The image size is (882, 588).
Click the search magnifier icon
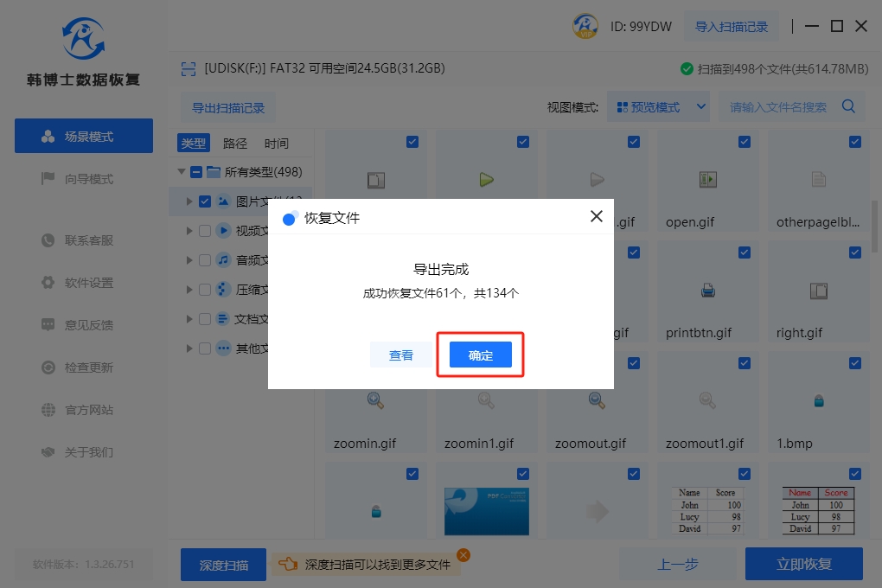848,107
